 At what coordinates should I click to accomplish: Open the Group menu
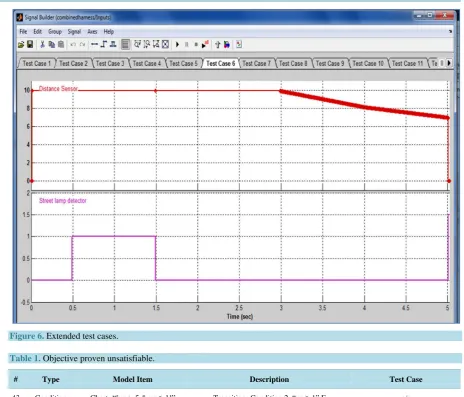[55, 32]
